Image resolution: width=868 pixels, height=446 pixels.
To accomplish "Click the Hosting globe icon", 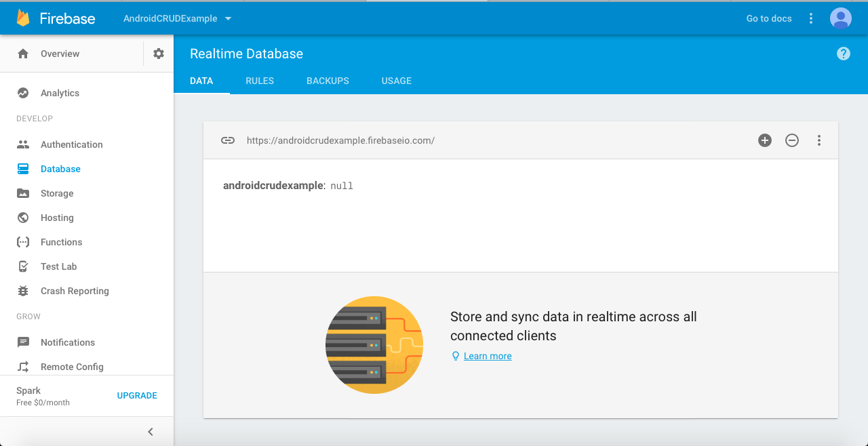I will 23,218.
